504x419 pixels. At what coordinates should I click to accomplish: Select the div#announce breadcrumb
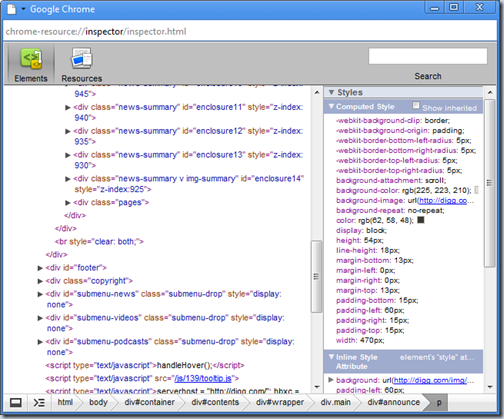393,403
